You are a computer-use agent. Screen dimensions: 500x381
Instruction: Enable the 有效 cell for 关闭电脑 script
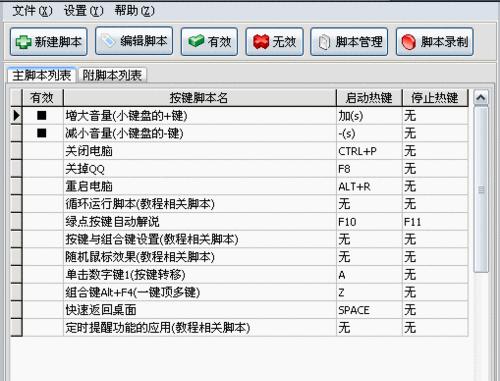pos(43,151)
